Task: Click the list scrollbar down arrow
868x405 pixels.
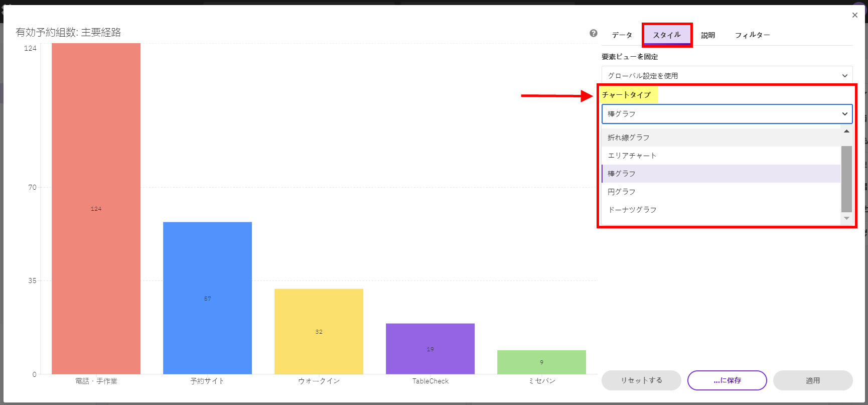Action: [846, 218]
